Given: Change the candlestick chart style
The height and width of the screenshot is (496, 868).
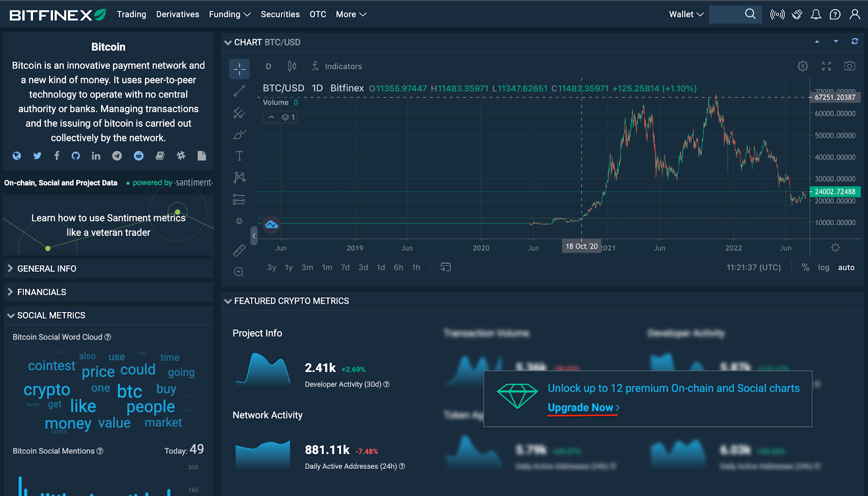Looking at the screenshot, I should click(x=292, y=66).
